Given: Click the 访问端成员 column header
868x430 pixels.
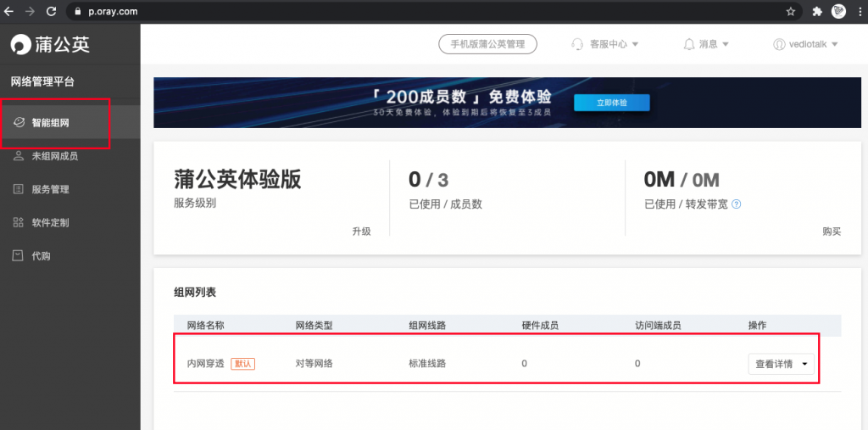Looking at the screenshot, I should click(658, 326).
